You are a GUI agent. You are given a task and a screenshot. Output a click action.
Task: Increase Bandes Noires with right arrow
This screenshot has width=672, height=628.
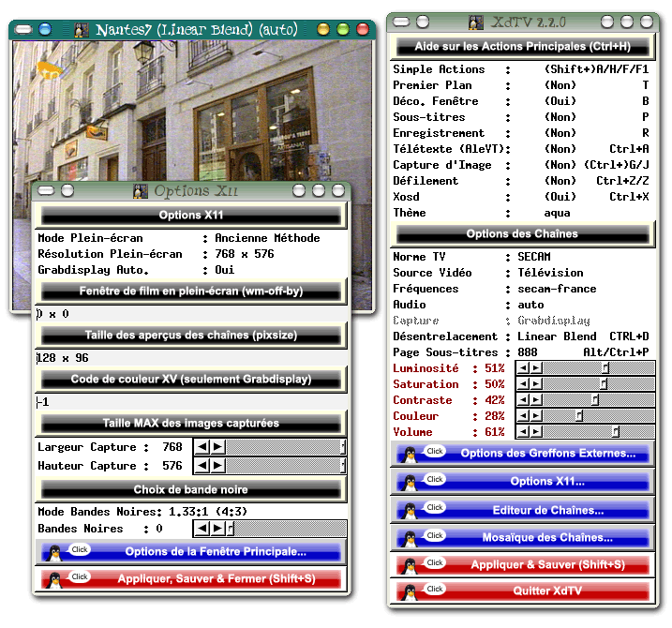[x=217, y=529]
